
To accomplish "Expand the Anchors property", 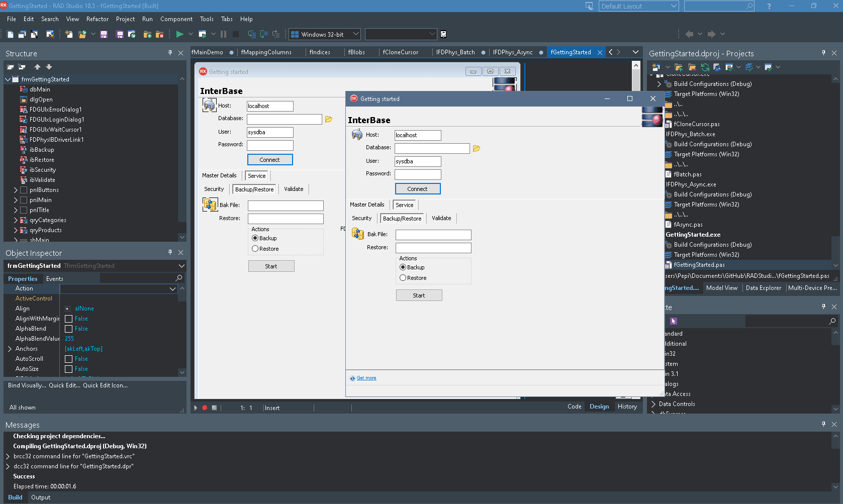I will tap(10, 349).
